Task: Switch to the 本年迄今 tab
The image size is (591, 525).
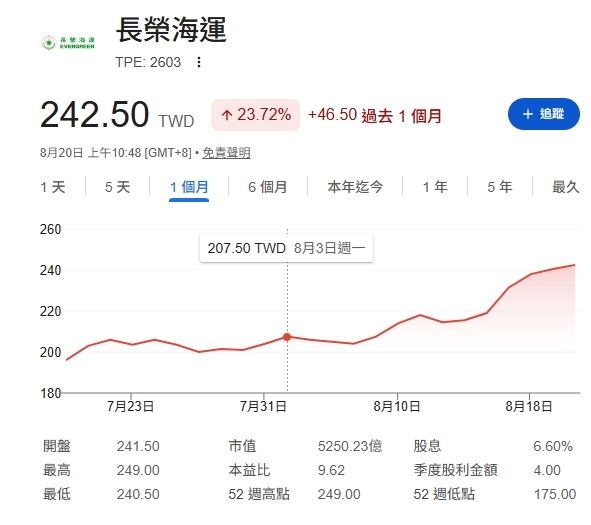Action: tap(355, 187)
